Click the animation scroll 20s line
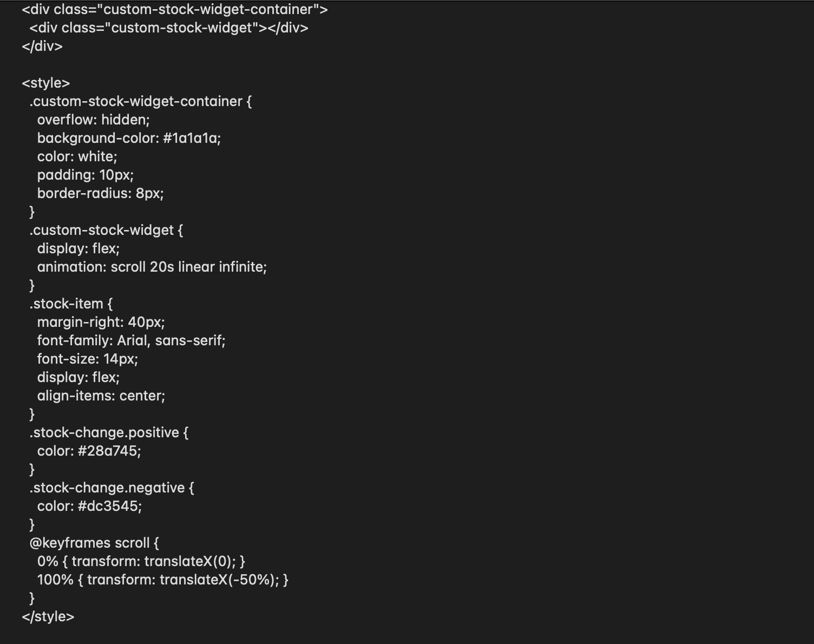This screenshot has height=644, width=814. tap(152, 267)
